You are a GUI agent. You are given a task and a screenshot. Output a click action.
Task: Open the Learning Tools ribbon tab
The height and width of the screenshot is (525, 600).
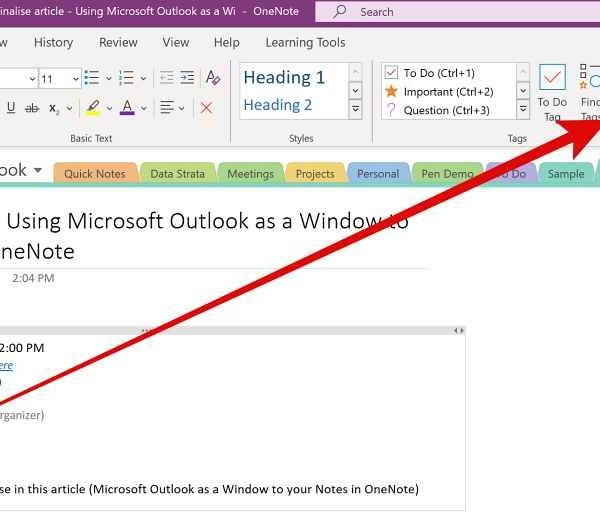pyautogui.click(x=305, y=42)
